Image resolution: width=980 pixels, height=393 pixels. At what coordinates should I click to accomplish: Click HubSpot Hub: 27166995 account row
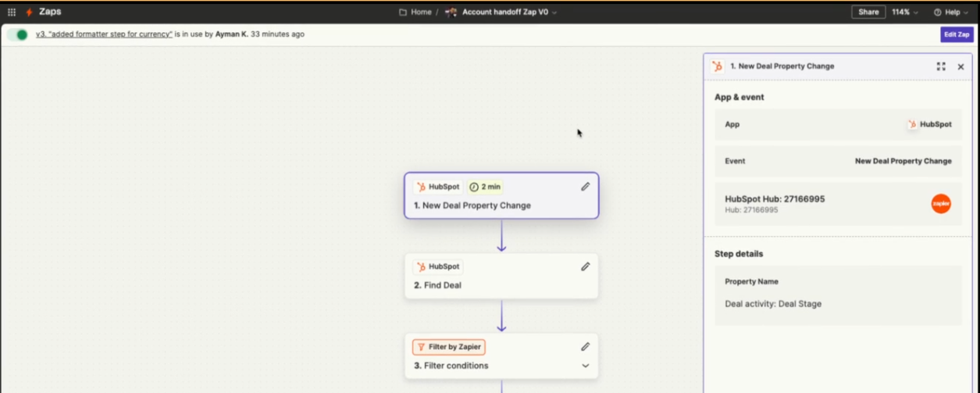click(838, 204)
